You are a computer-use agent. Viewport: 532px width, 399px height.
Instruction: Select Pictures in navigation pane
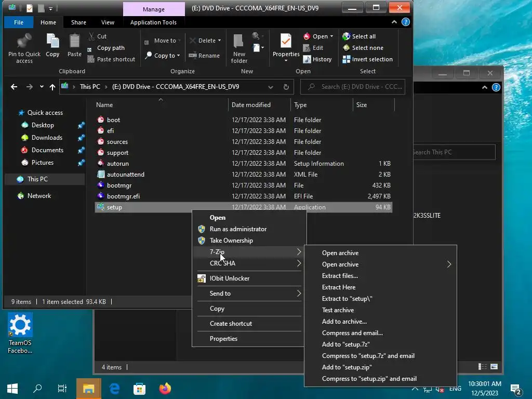tap(43, 163)
